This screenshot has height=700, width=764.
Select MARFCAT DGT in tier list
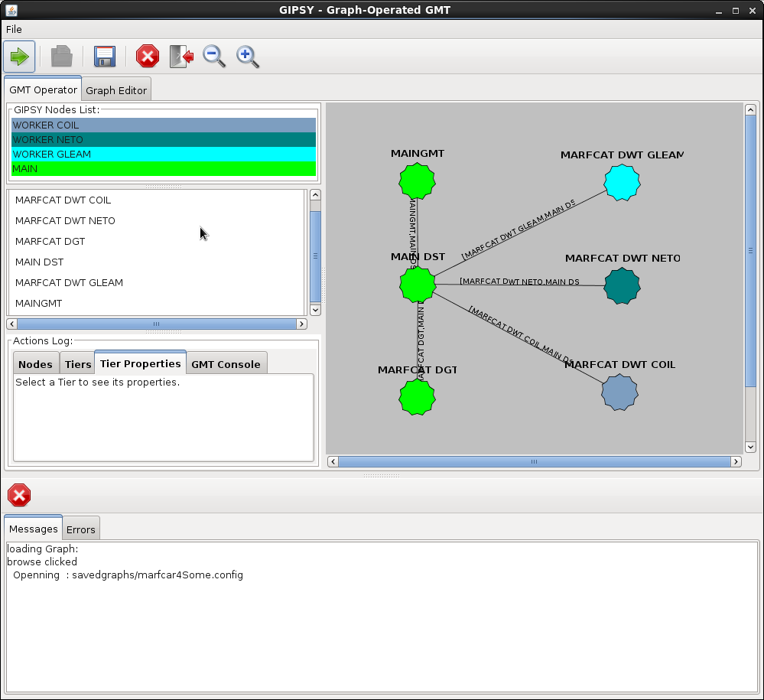click(50, 241)
